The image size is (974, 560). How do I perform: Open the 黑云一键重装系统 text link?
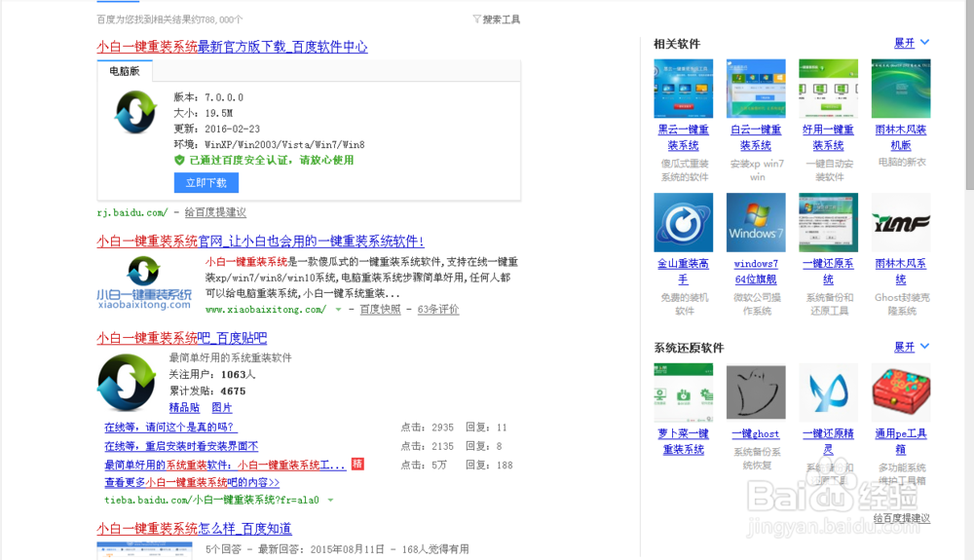tap(684, 137)
